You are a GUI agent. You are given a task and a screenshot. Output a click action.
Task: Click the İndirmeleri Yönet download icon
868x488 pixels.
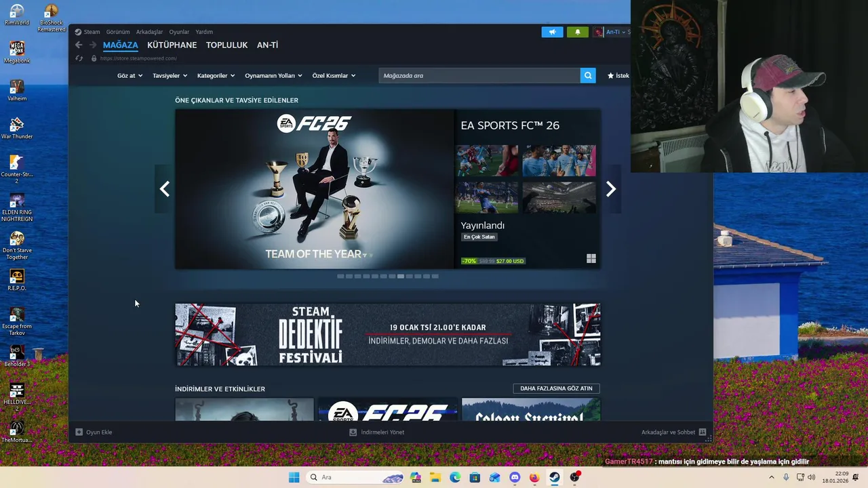353,432
